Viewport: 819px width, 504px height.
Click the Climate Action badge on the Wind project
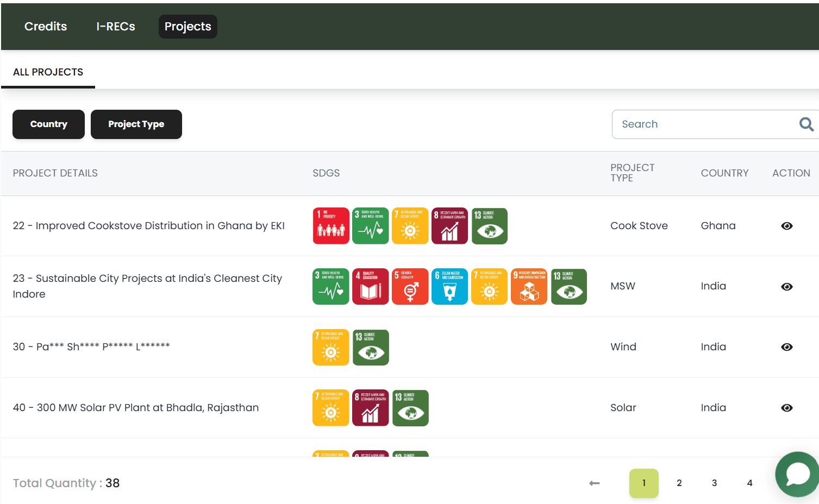(x=371, y=347)
